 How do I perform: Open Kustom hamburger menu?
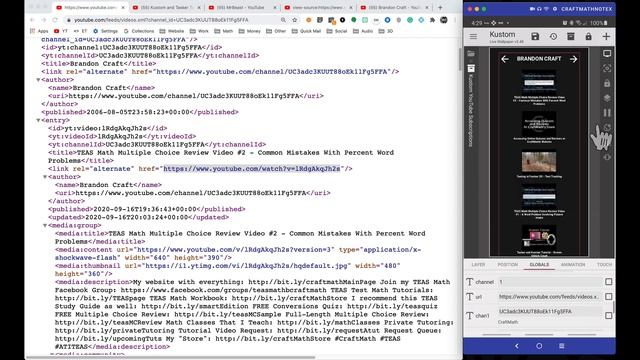[473, 37]
